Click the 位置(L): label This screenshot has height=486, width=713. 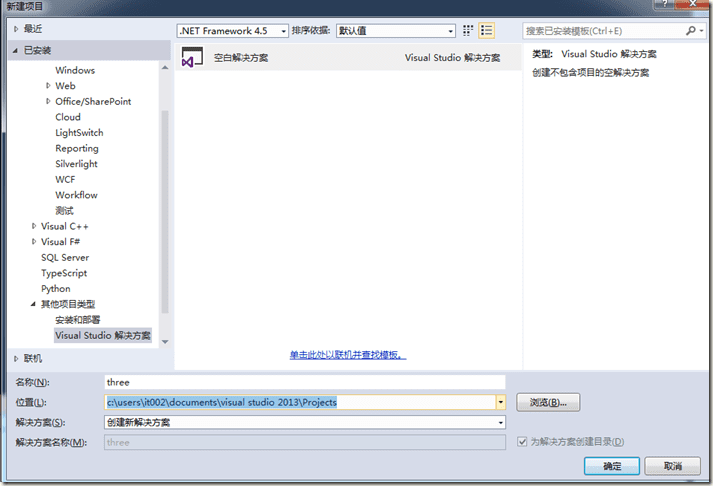(x=31, y=402)
